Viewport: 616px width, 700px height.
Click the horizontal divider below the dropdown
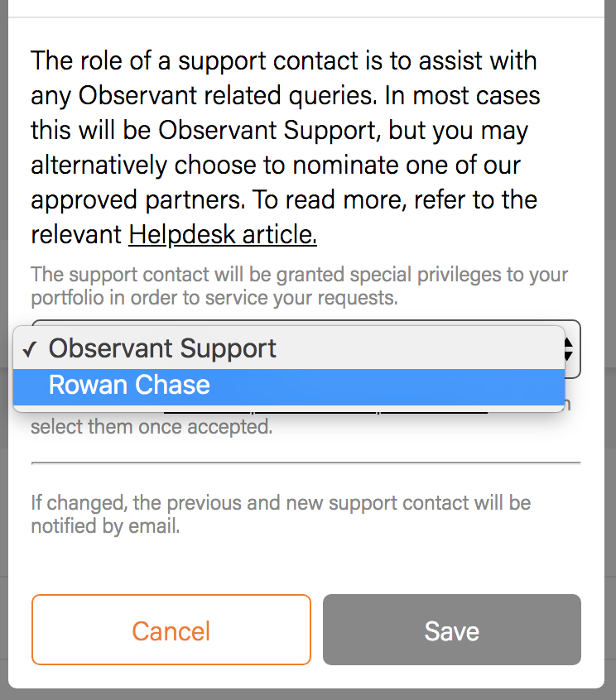point(306,463)
